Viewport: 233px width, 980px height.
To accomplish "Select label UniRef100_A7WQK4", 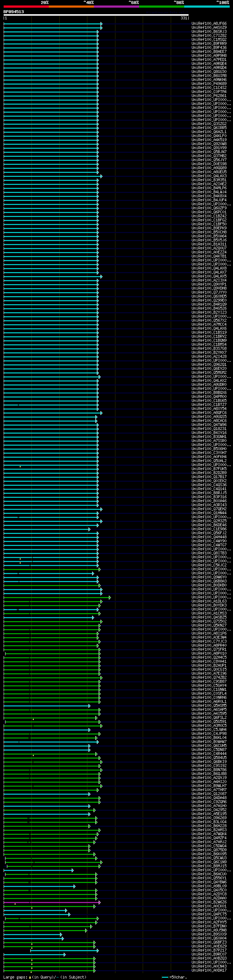I will [209, 834].
